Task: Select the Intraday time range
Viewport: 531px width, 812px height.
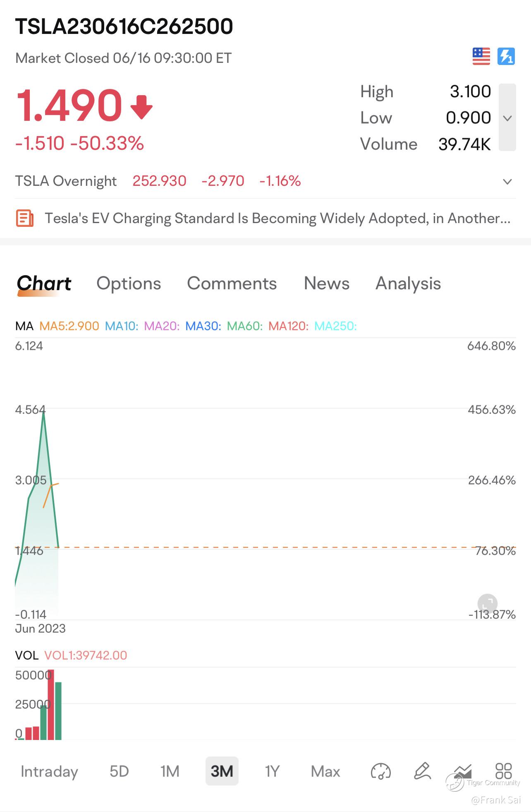Action: point(49,771)
